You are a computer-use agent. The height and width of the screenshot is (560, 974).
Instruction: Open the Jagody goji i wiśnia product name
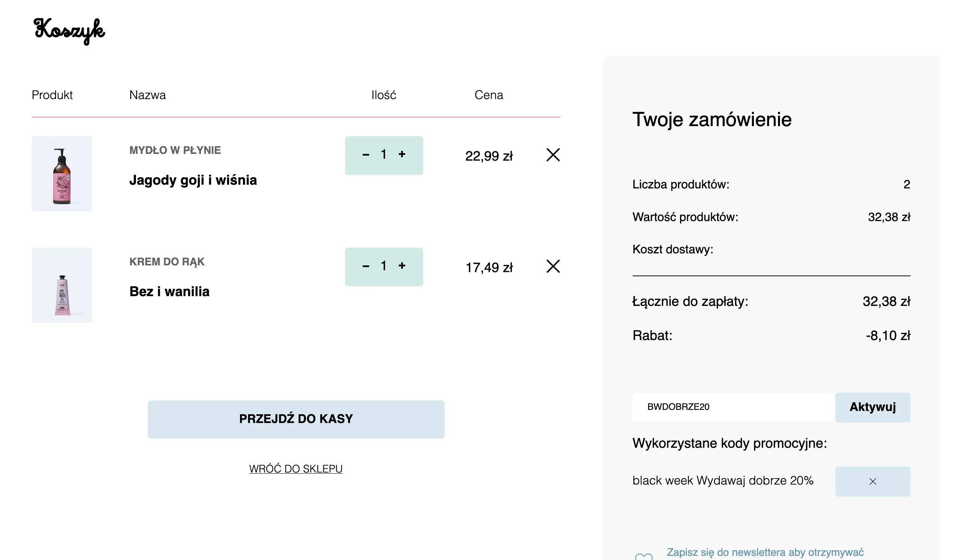193,180
